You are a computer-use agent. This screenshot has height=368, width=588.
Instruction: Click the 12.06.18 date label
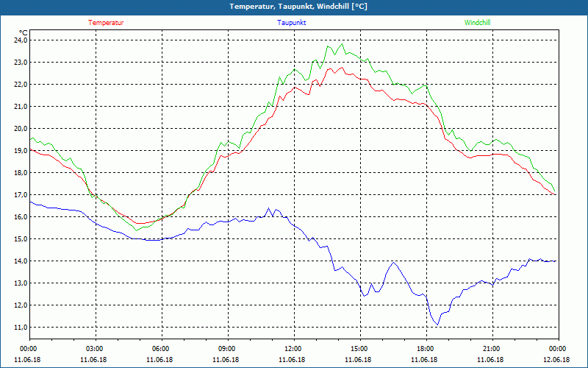point(556,360)
